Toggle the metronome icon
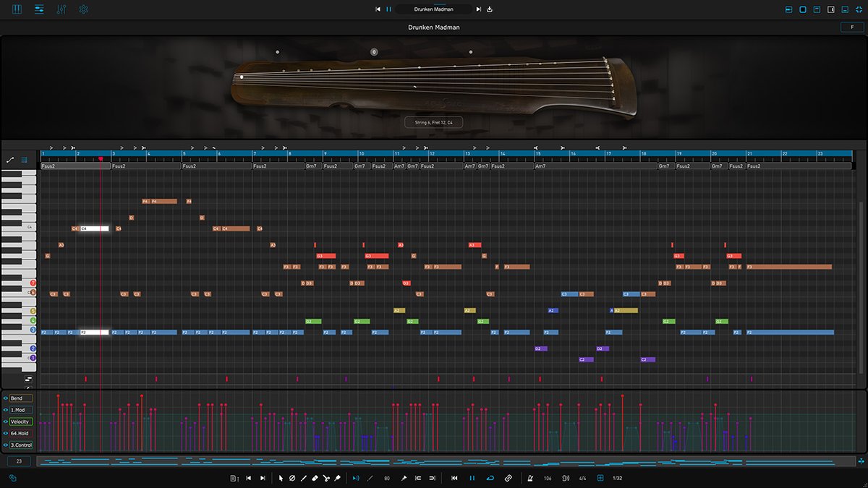Image resolution: width=868 pixels, height=488 pixels. point(531,478)
